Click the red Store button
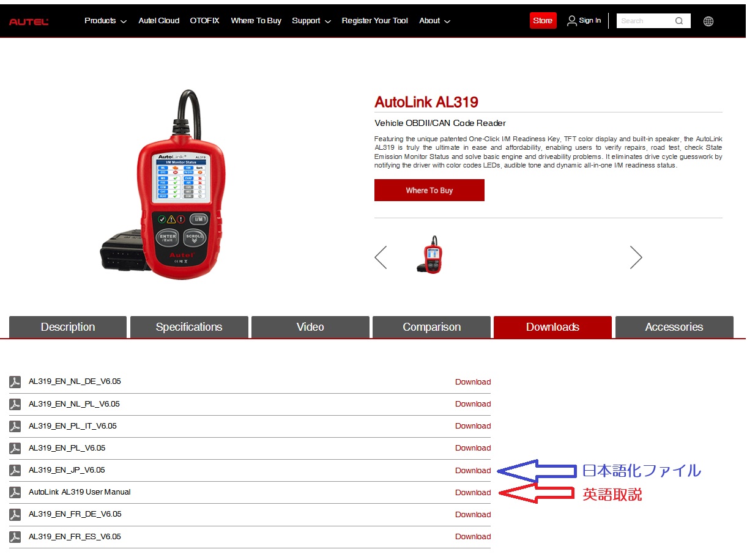 tap(543, 21)
